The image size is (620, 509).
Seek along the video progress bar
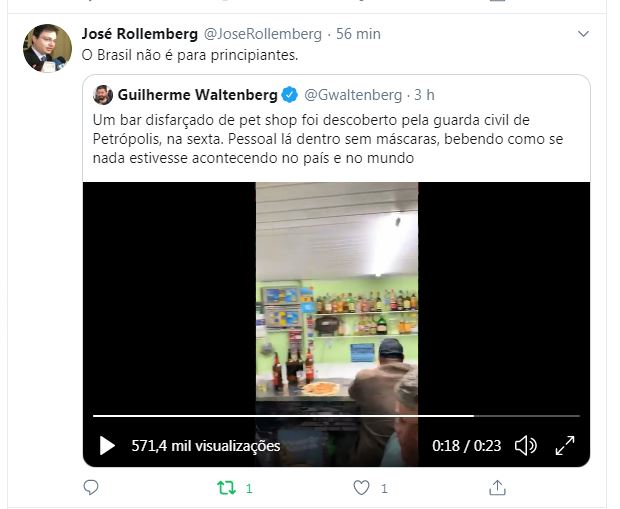[336, 416]
